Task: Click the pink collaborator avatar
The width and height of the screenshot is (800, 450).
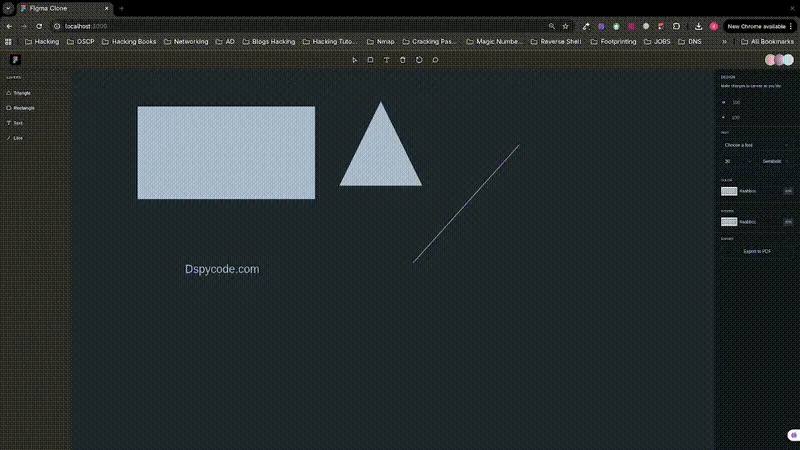Action: point(770,60)
